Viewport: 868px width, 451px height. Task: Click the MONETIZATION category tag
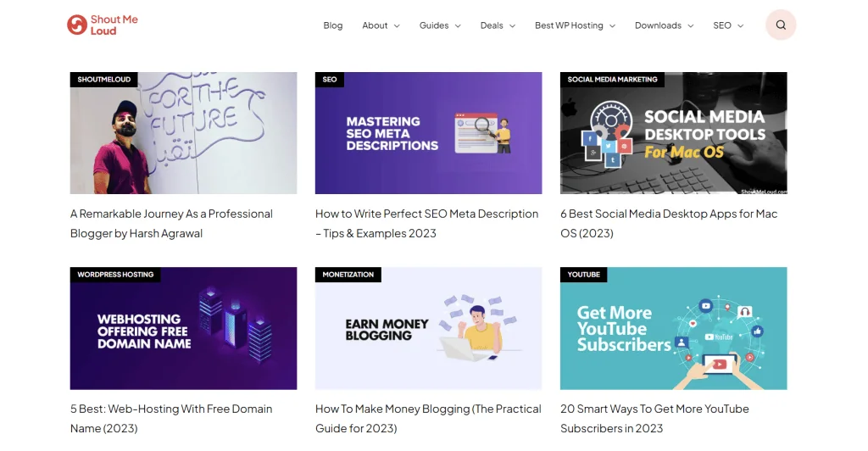click(x=348, y=275)
